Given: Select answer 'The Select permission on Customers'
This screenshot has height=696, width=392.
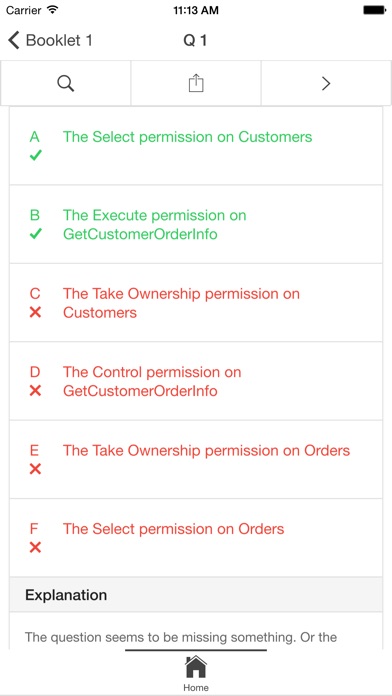Looking at the screenshot, I should [x=196, y=146].
